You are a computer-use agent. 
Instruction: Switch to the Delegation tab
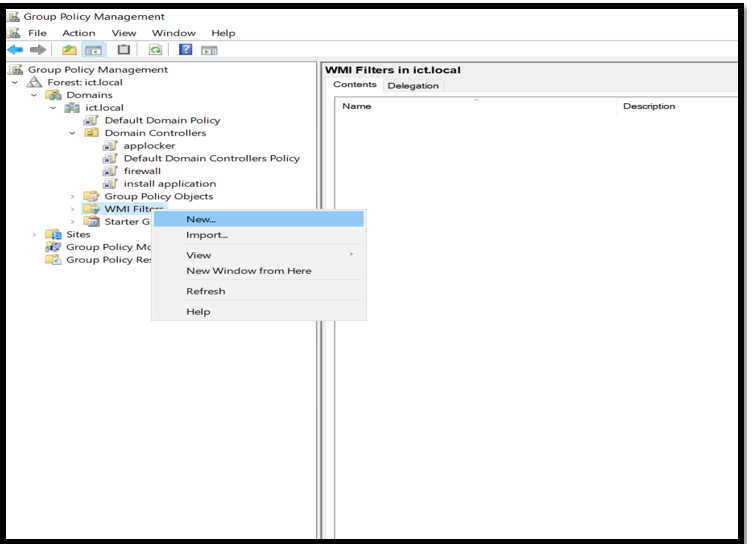point(413,86)
